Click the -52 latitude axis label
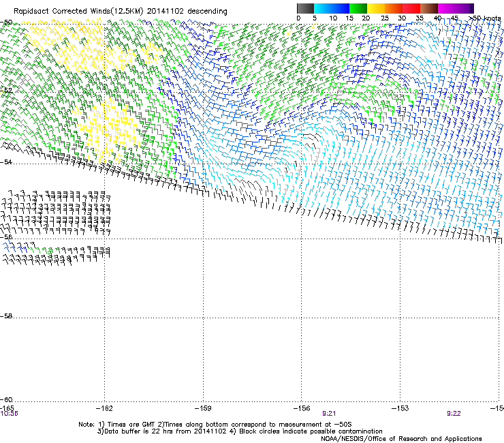Screen dimensions: 504x443 pyautogui.click(x=6, y=91)
